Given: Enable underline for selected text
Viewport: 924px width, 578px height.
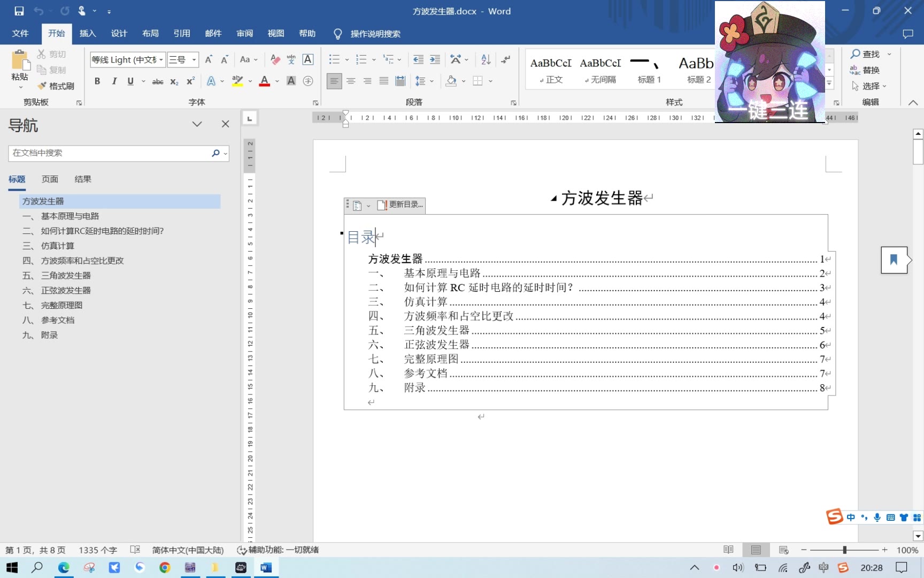Looking at the screenshot, I should pos(130,81).
